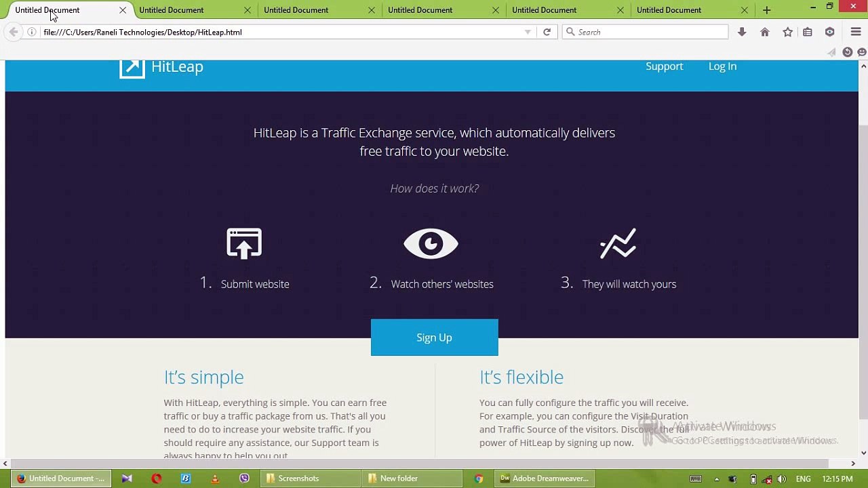Open Visual Studio from the taskbar

[127, 479]
